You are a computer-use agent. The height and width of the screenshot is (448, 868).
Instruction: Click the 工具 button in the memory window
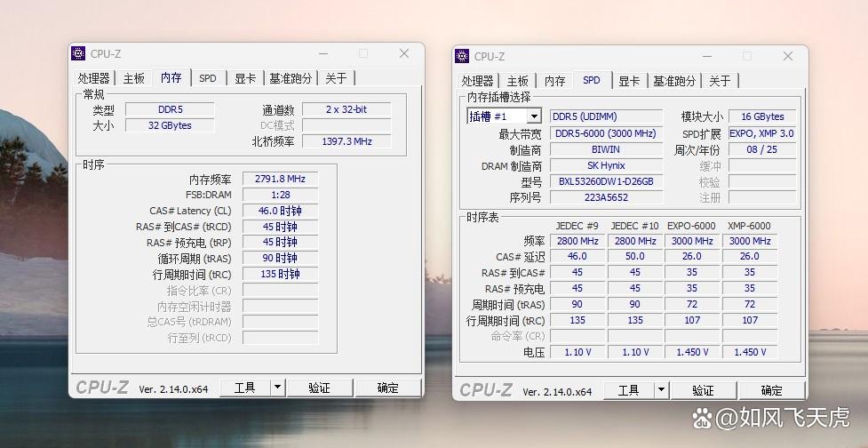[244, 388]
